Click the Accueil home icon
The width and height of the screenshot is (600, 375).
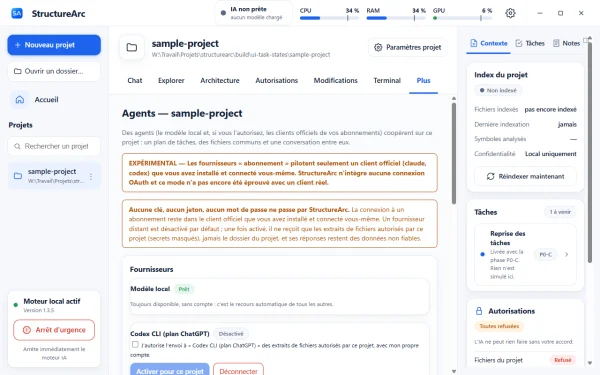(x=20, y=99)
